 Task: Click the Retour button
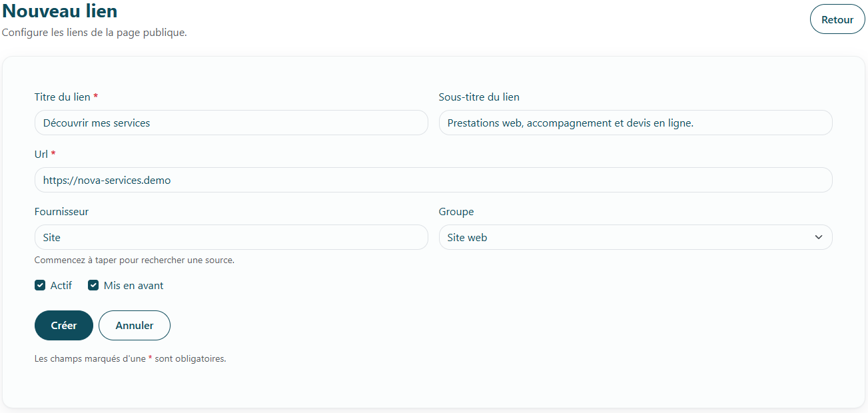[837, 19]
